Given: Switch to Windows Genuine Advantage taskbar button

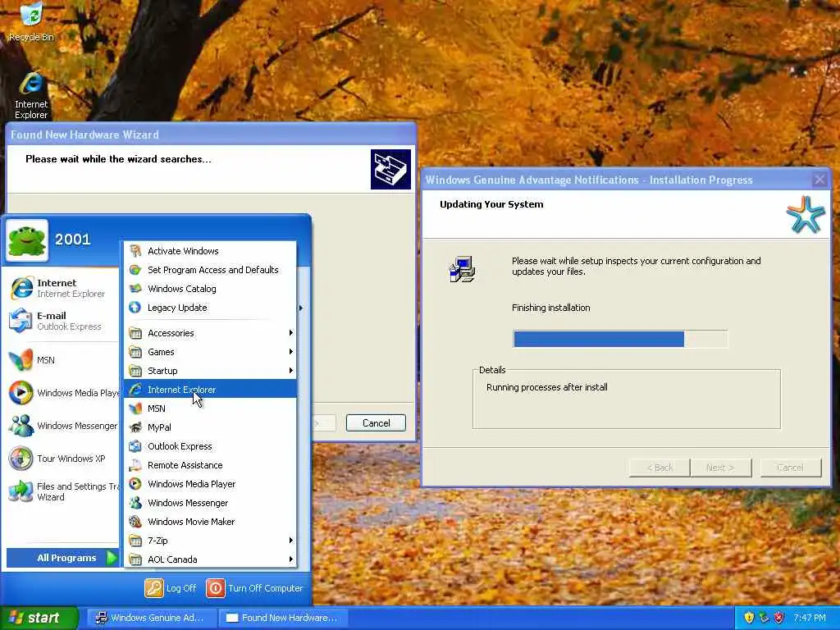Looking at the screenshot, I should [x=151, y=618].
